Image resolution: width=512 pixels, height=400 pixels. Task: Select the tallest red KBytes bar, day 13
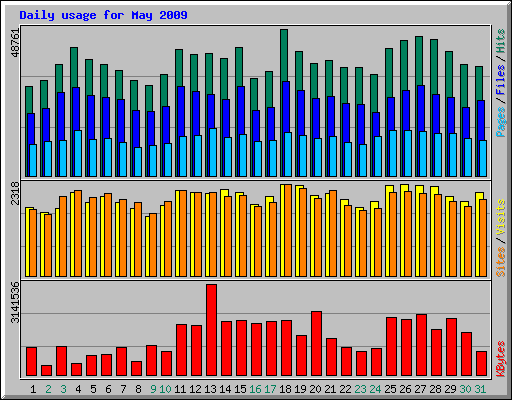coord(211,330)
